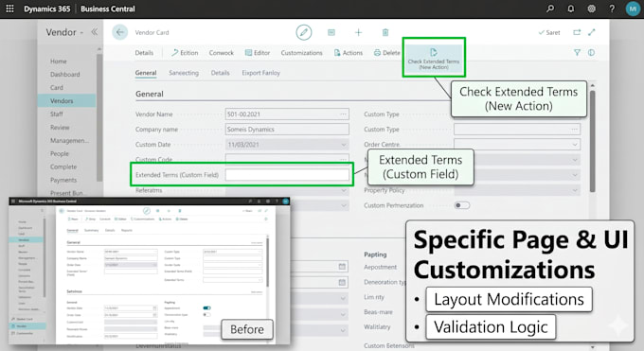644x351 pixels.
Task: Click the icon between pencil and plus
Action: click(x=331, y=32)
